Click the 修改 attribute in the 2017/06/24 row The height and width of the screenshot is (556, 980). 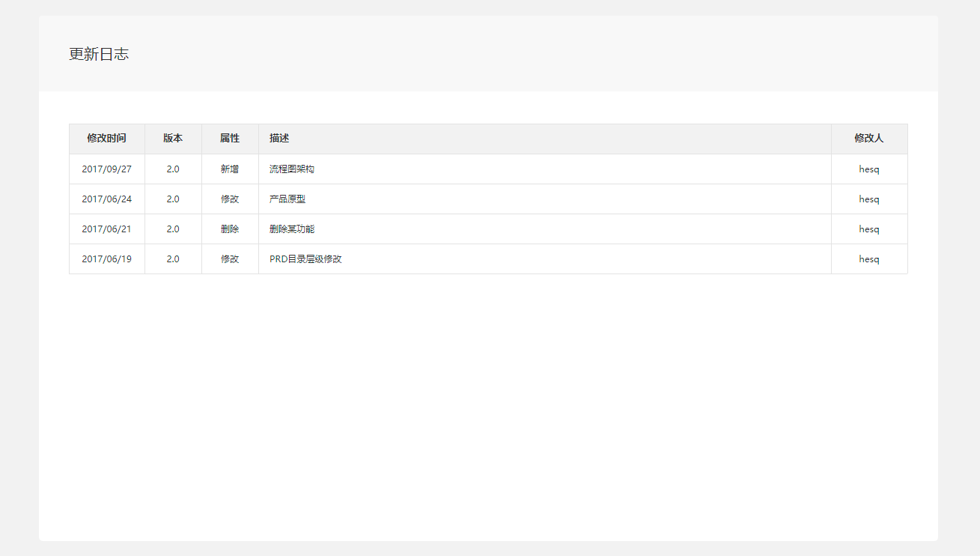pos(230,199)
